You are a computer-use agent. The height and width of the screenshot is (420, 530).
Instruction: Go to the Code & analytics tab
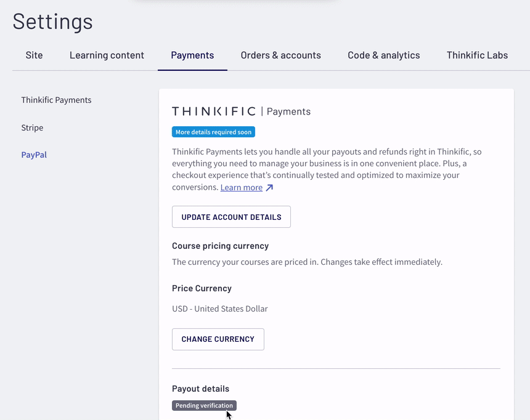point(384,55)
